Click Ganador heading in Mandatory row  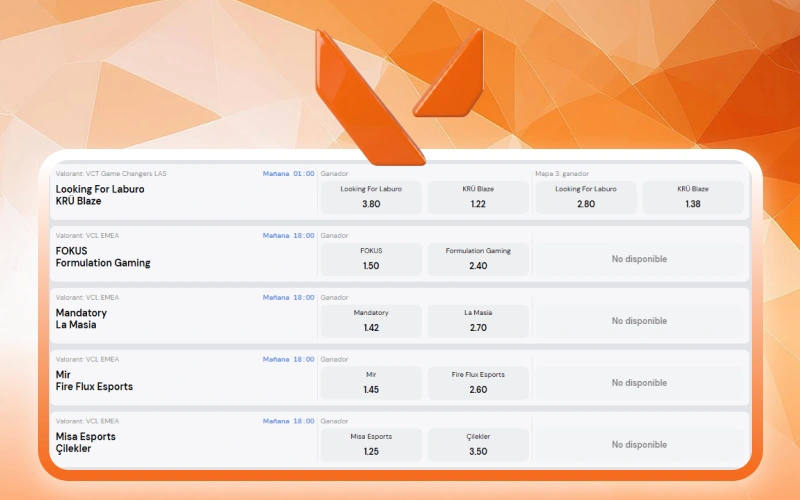click(334, 297)
